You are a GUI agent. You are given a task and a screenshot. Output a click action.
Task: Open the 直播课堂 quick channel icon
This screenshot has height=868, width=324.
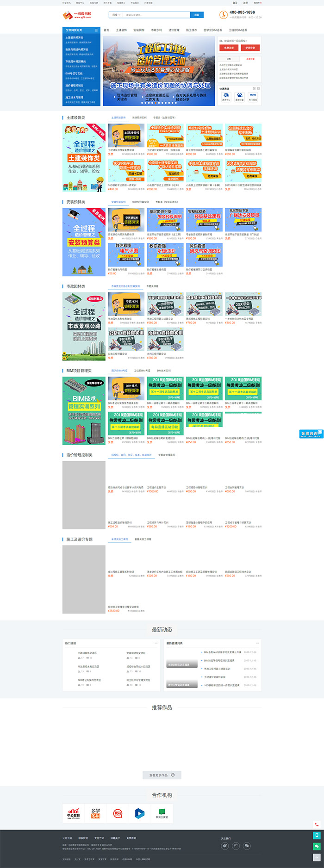(239, 96)
